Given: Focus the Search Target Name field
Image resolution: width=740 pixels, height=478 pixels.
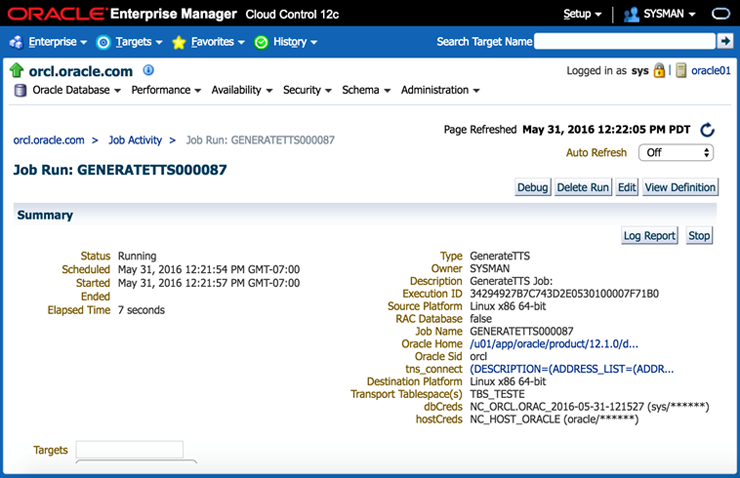Looking at the screenshot, I should [625, 41].
